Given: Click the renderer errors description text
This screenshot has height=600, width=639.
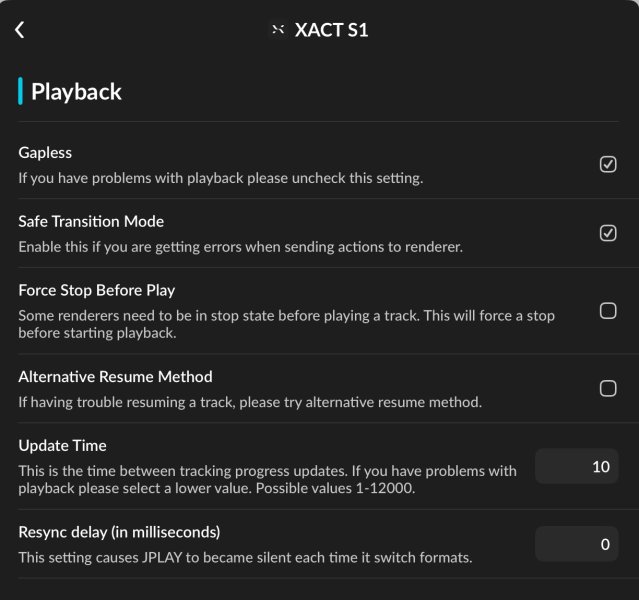Looking at the screenshot, I should click(x=240, y=247).
